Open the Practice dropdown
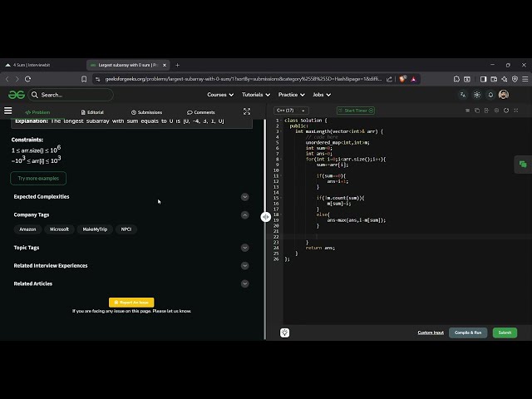The image size is (532, 399). (292, 95)
